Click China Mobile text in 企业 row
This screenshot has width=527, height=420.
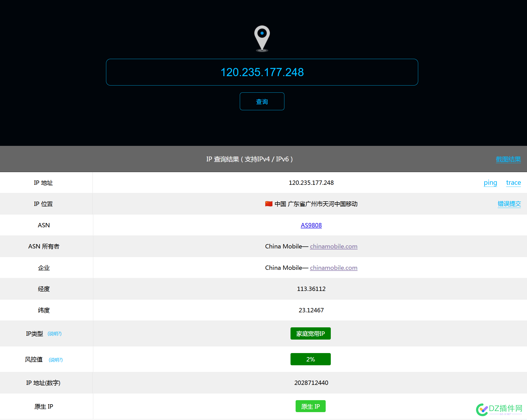tap(283, 268)
